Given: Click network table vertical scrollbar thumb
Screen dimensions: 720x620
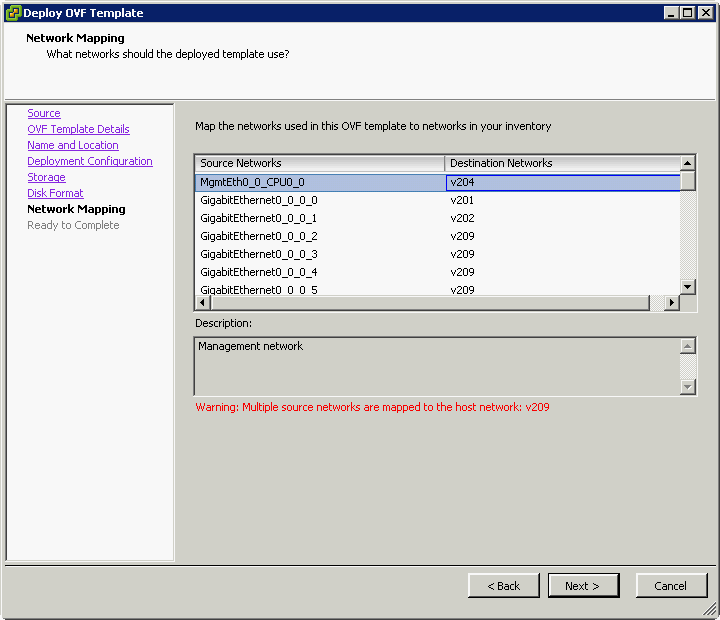Looking at the screenshot, I should (687, 180).
